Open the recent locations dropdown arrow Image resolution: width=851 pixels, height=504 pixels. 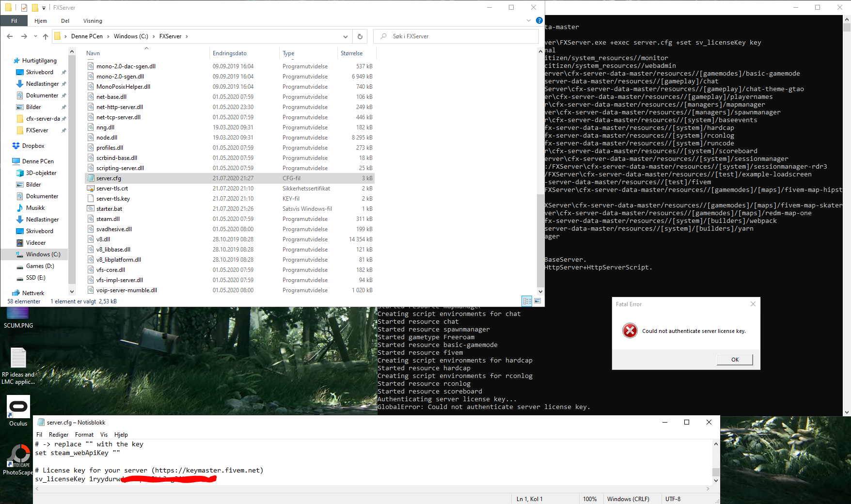pyautogui.click(x=35, y=36)
